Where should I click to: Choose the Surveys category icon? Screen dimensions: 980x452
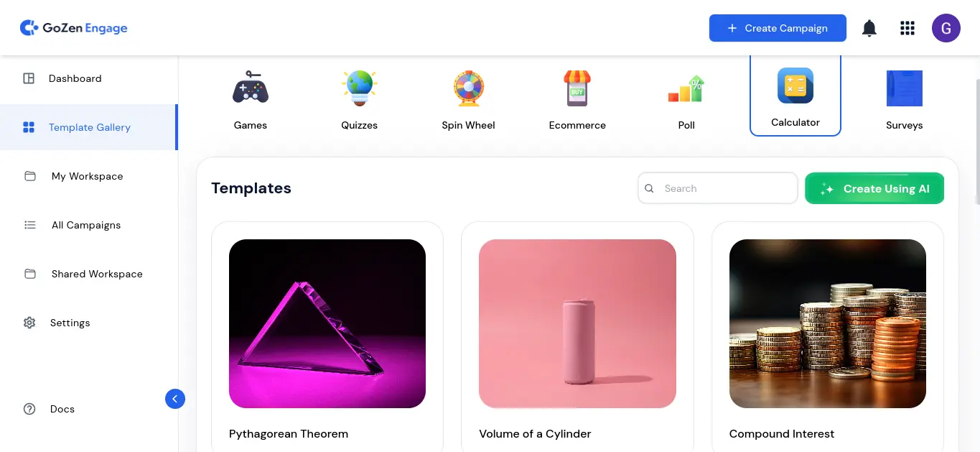[905, 88]
